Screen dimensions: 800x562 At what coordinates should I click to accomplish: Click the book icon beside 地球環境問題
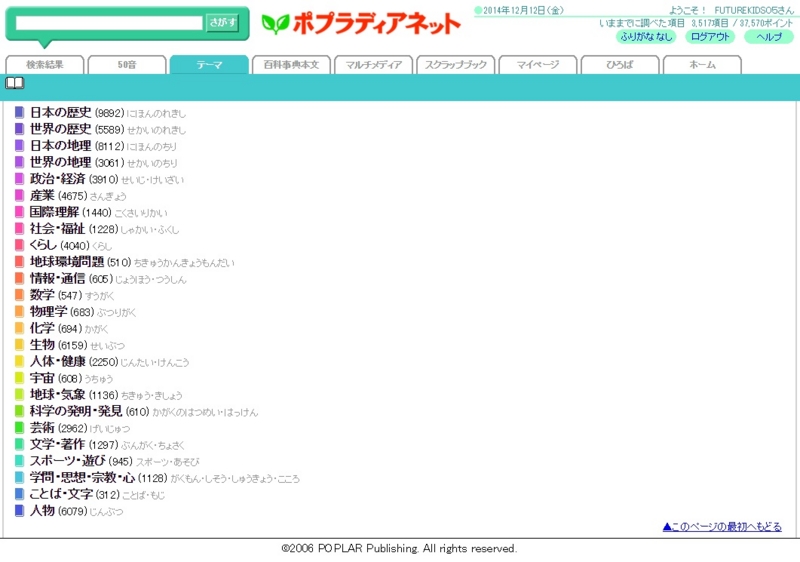tap(19, 262)
